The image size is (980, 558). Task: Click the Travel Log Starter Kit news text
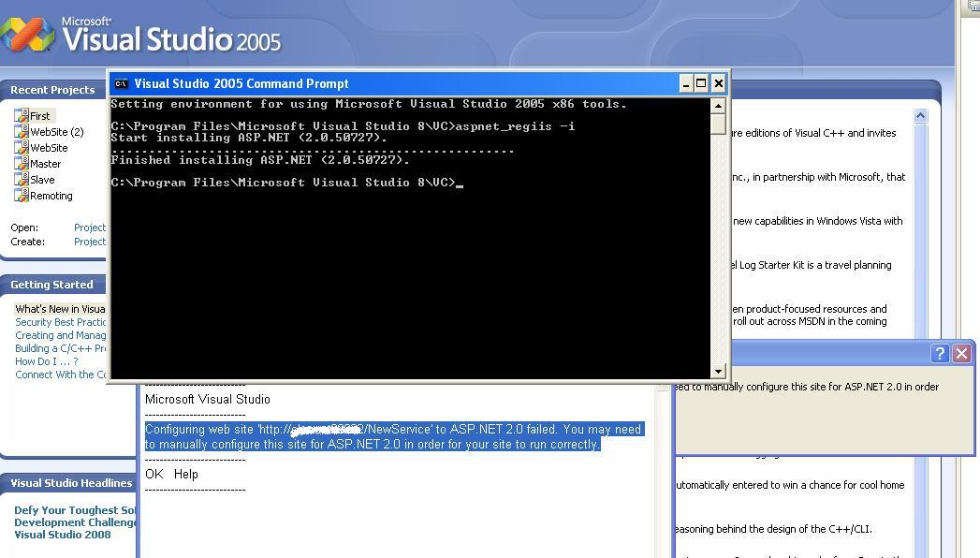[812, 265]
